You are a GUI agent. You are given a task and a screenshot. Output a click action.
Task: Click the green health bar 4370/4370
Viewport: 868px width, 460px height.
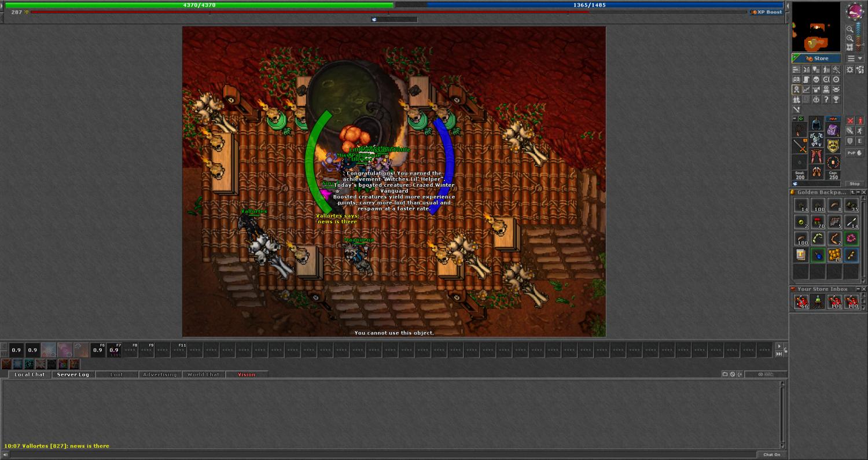(x=199, y=5)
